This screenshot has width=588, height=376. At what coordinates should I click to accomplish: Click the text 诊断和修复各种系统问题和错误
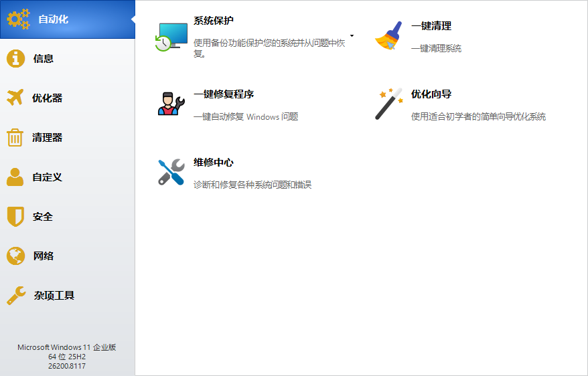252,185
